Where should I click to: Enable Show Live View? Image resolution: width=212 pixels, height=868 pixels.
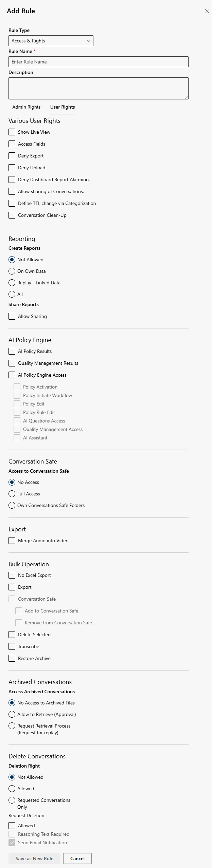12,132
